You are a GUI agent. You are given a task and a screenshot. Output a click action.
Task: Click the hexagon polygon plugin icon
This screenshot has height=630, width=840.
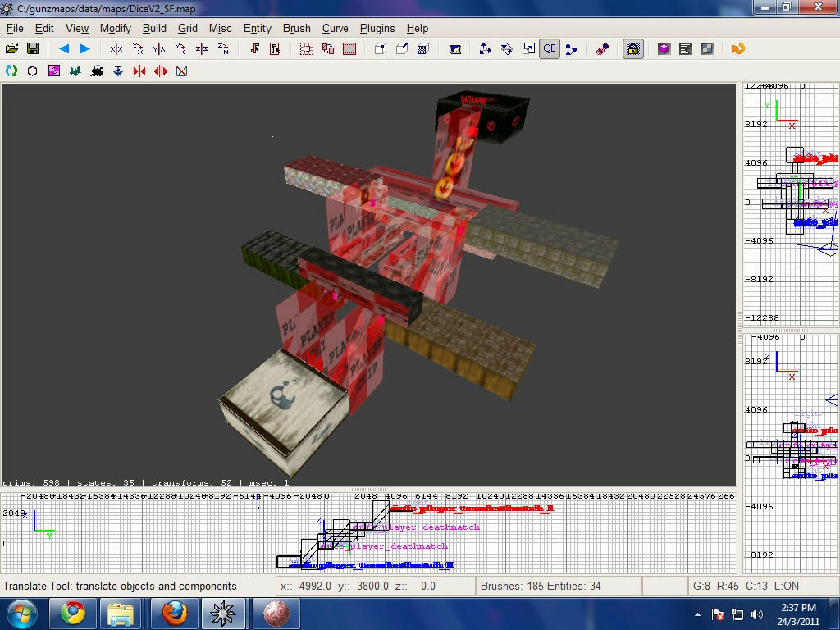point(33,71)
